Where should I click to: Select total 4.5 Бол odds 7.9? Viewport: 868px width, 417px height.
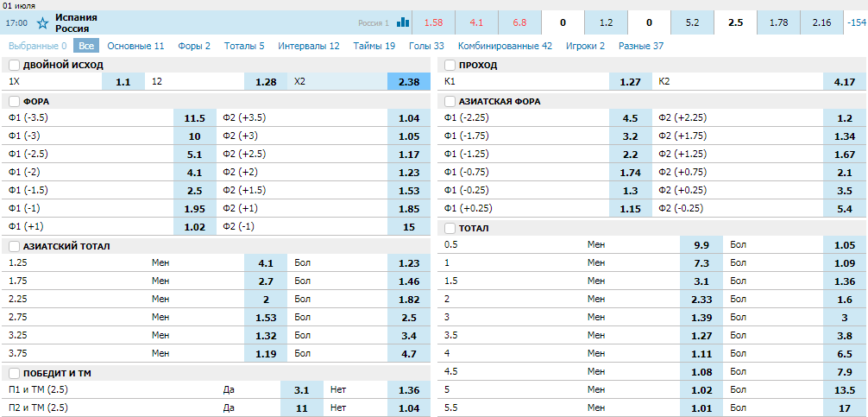click(x=845, y=372)
